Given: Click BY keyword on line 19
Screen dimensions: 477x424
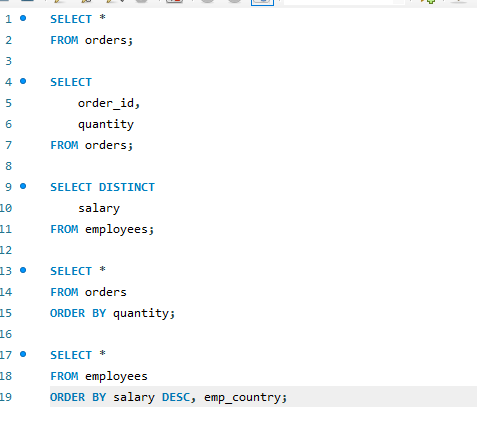Looking at the screenshot, I should [x=99, y=397].
